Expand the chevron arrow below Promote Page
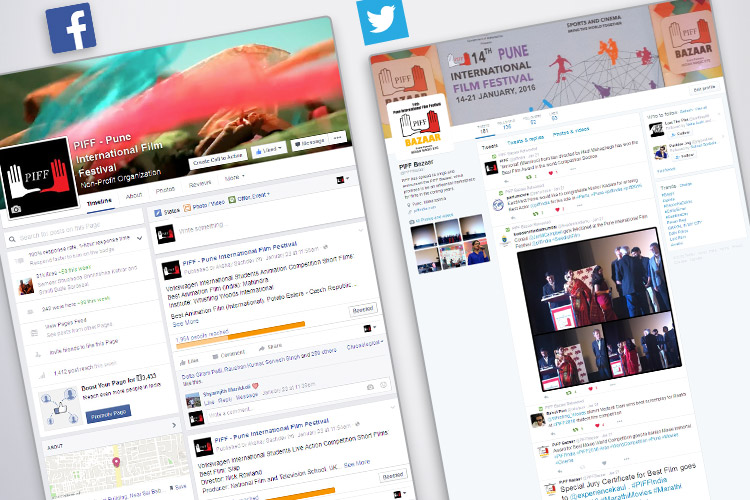 [174, 425]
